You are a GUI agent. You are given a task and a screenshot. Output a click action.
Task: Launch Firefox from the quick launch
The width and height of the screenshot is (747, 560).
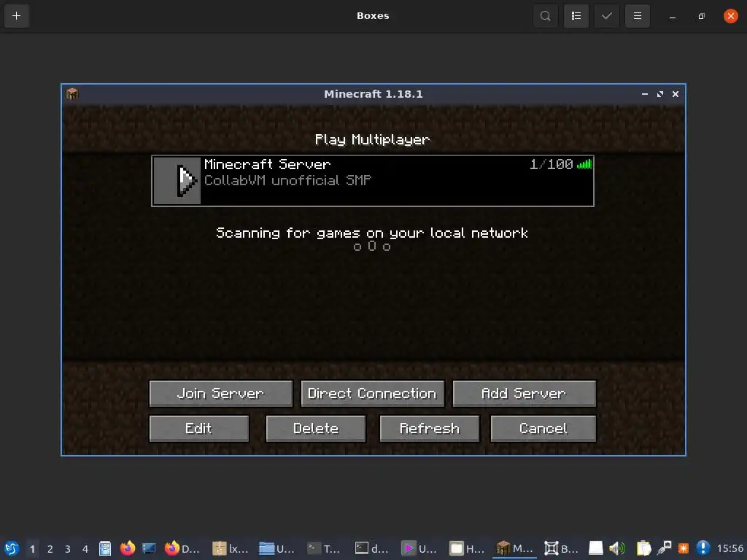127,548
